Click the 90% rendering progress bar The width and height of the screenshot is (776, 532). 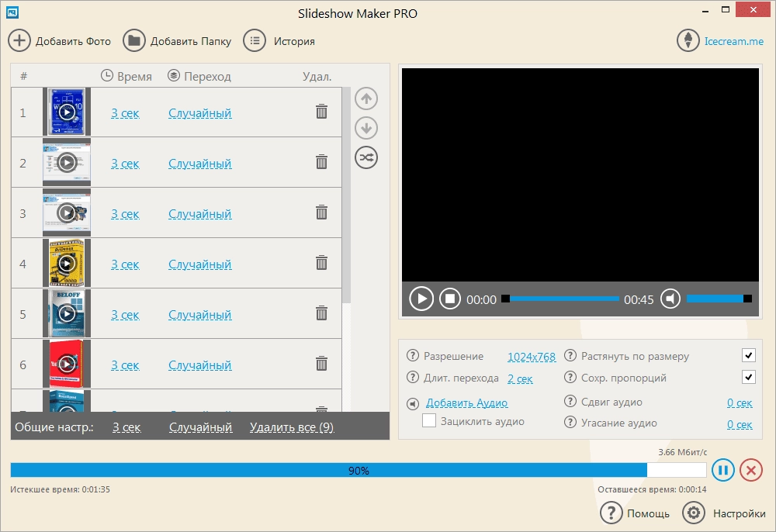coord(359,470)
